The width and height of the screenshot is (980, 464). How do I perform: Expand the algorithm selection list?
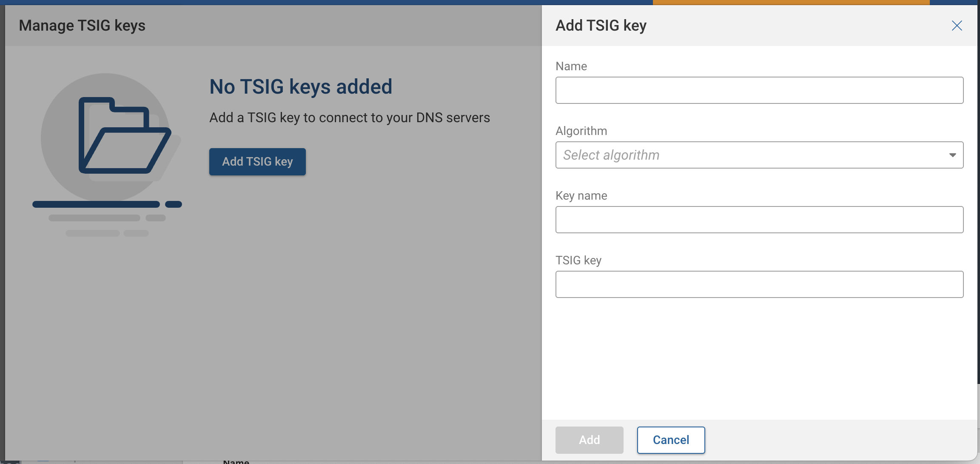[x=953, y=155]
